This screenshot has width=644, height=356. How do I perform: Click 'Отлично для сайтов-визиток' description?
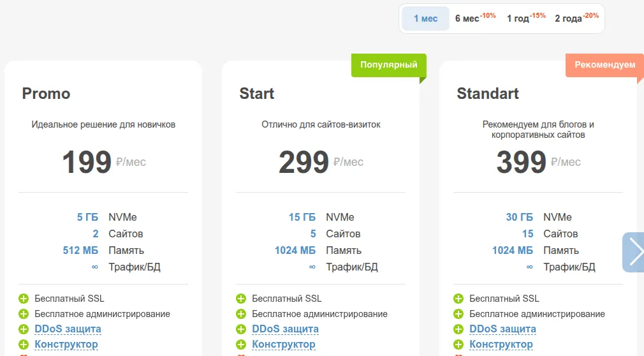pyautogui.click(x=321, y=124)
